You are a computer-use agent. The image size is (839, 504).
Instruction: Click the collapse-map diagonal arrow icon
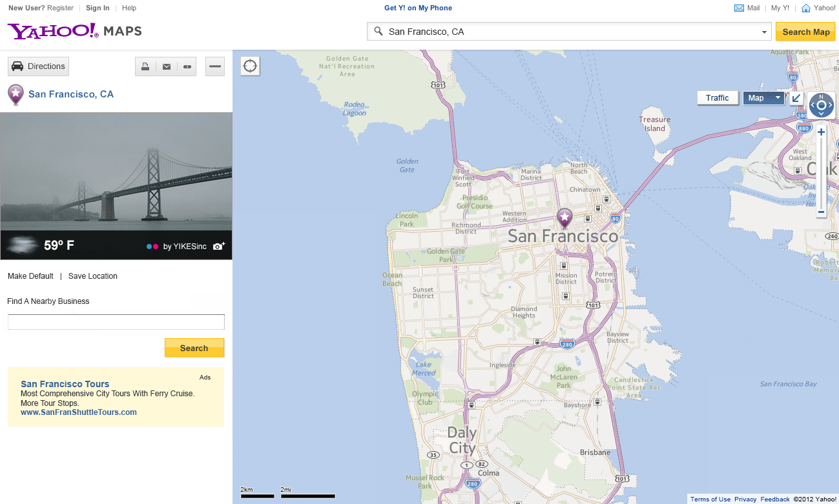[x=796, y=98]
